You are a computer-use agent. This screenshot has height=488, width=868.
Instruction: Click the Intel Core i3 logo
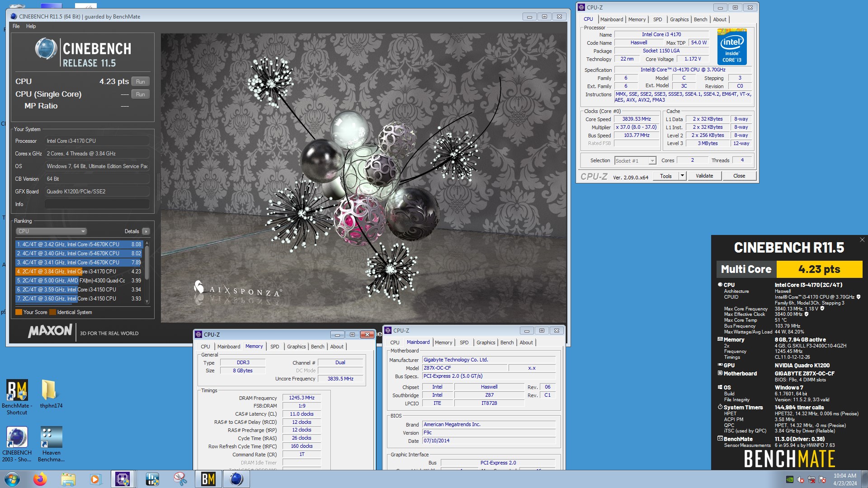tap(731, 47)
